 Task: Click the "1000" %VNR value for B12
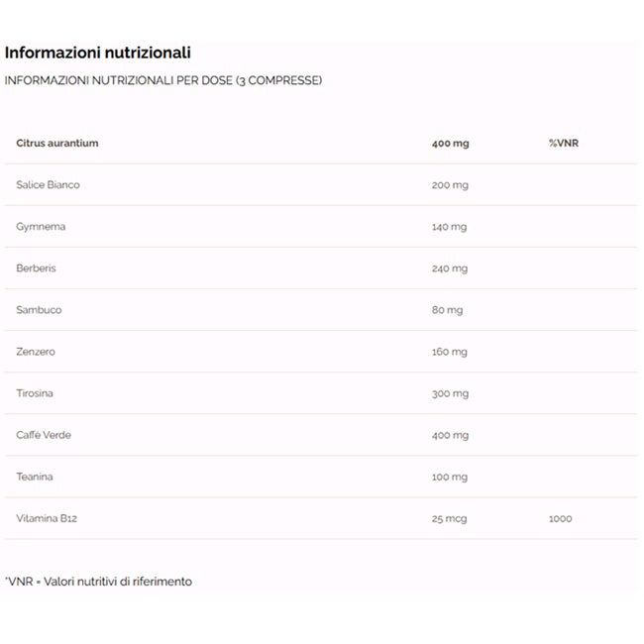point(560,518)
